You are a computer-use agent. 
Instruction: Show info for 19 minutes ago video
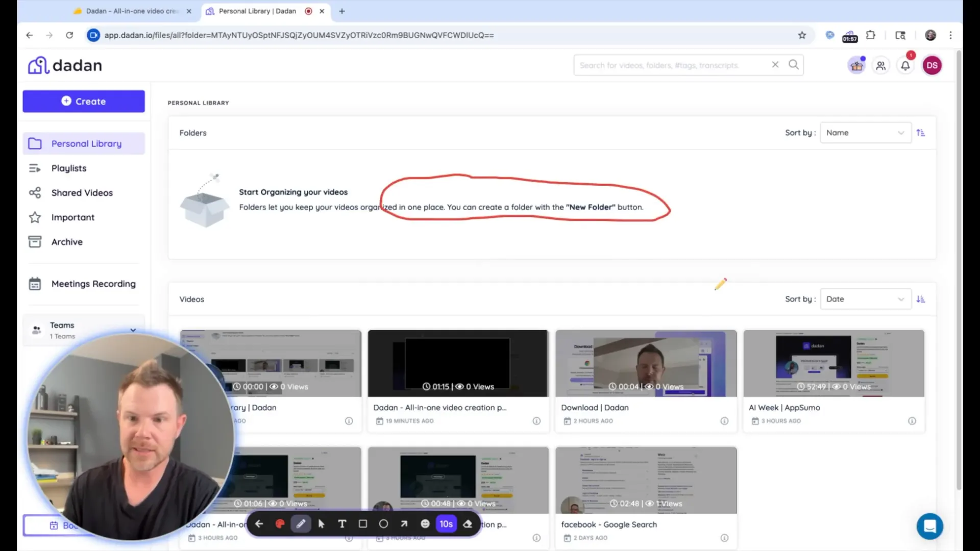pos(536,421)
